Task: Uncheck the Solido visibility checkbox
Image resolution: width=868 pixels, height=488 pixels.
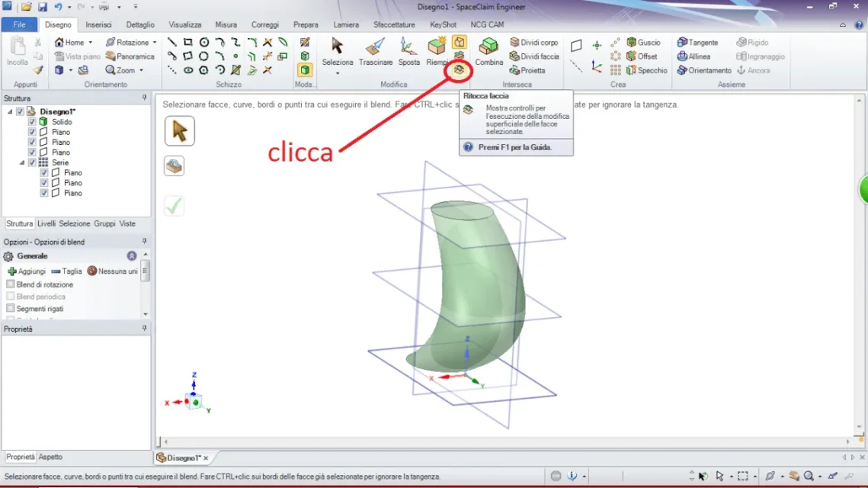Action: (x=32, y=122)
